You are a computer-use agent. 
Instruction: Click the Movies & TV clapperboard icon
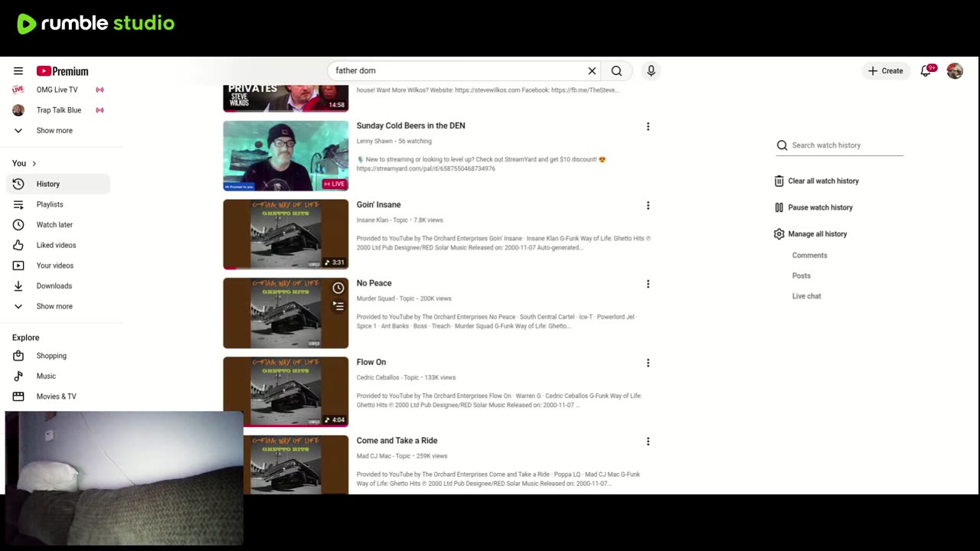(18, 396)
